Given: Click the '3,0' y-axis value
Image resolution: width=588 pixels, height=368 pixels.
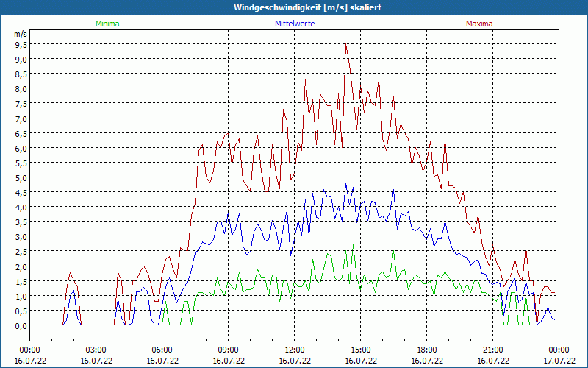Looking at the screenshot, I should 21,237.
